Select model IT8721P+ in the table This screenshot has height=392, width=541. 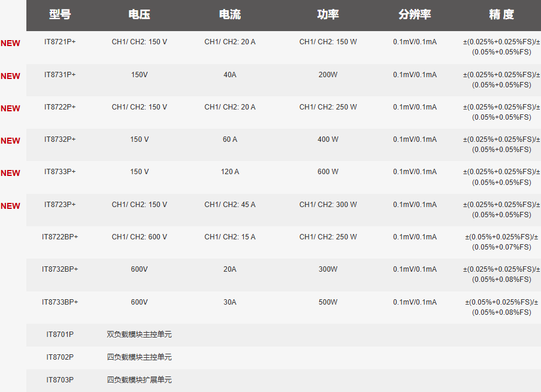click(x=60, y=42)
